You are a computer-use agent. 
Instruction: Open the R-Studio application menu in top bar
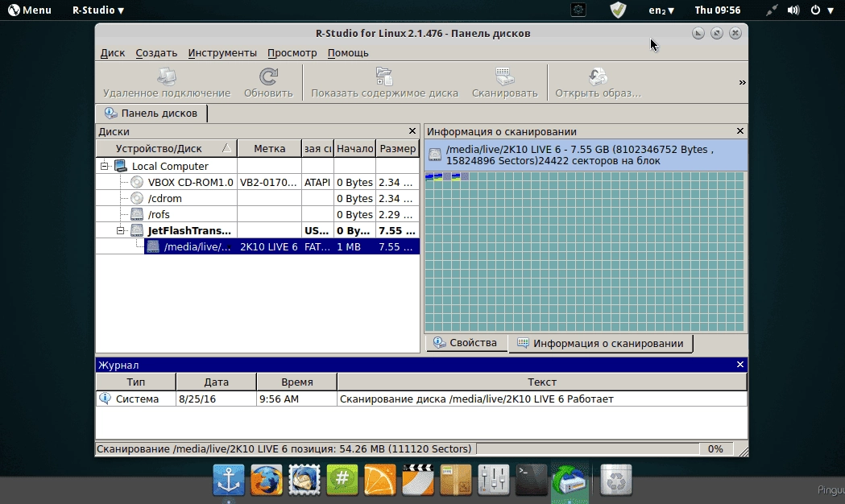click(98, 10)
